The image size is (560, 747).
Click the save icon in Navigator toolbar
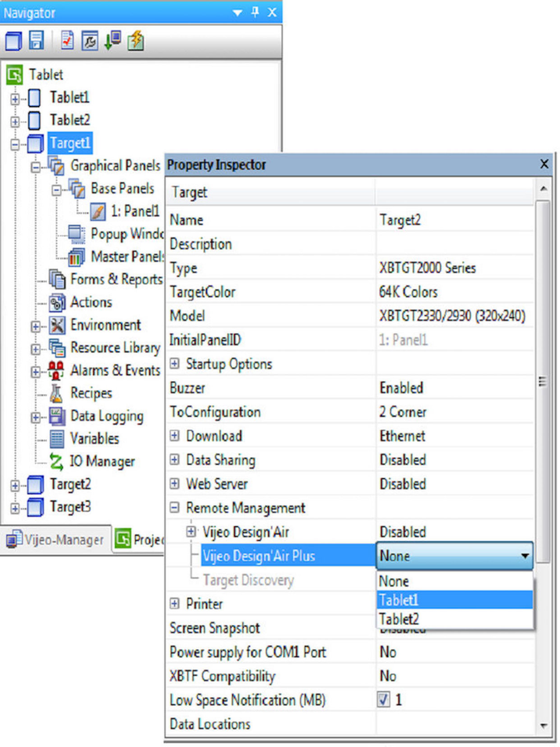pos(36,40)
